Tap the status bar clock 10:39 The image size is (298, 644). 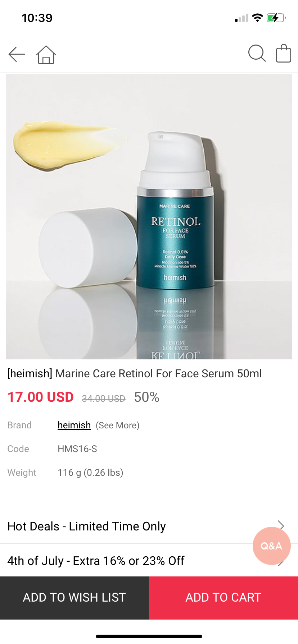coord(37,18)
